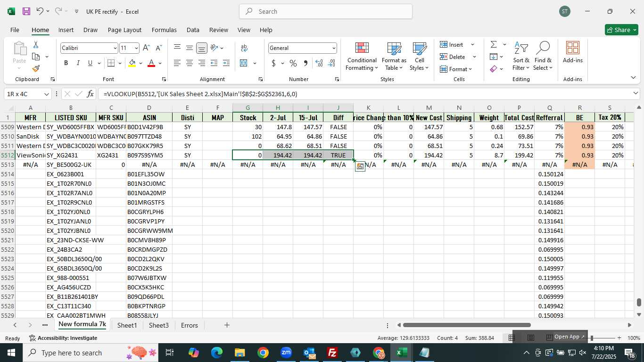This screenshot has height=362, width=644.
Task: Click the Comma Style icon
Action: tap(305, 63)
